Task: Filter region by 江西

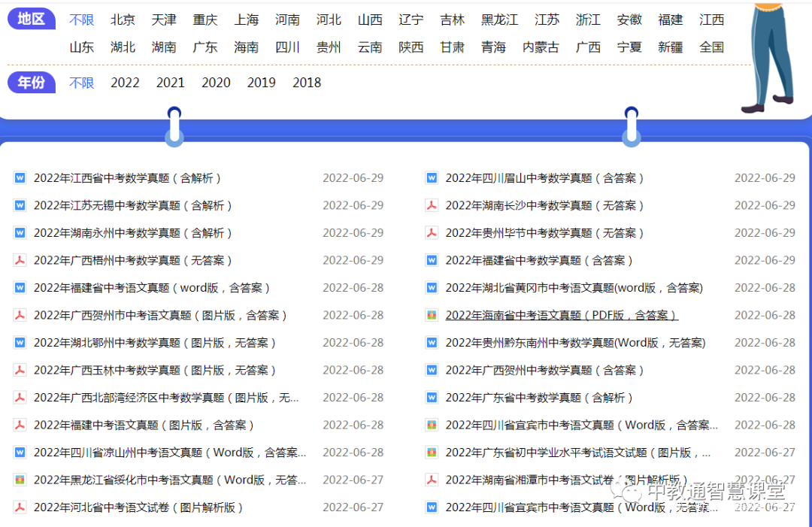Action: (x=711, y=20)
